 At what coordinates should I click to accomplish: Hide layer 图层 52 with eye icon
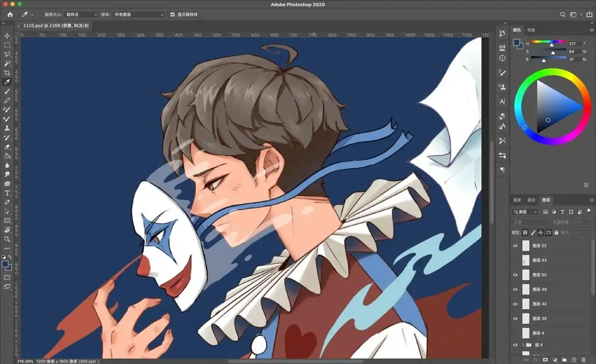pyautogui.click(x=515, y=246)
